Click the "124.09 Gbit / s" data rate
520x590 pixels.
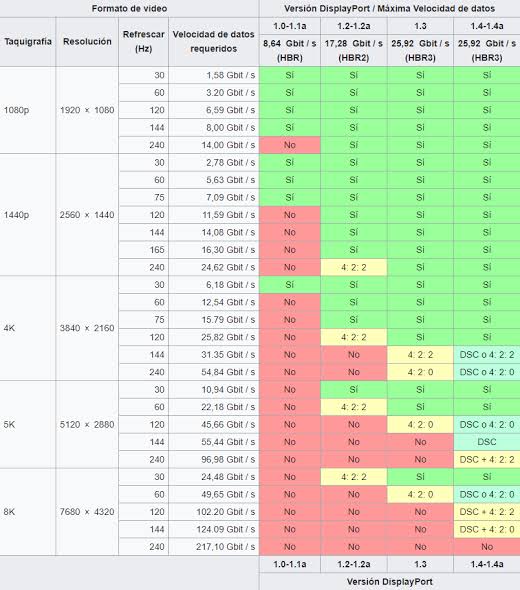point(226,529)
